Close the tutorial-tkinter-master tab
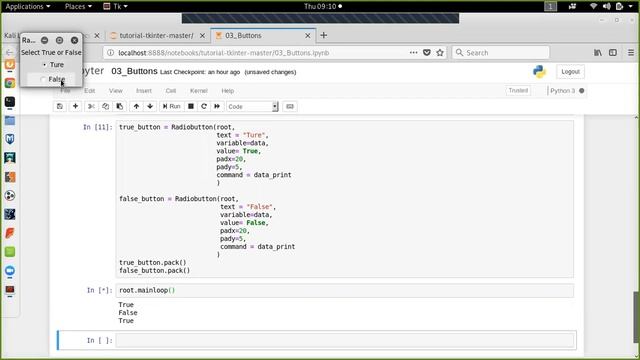 coord(202,36)
